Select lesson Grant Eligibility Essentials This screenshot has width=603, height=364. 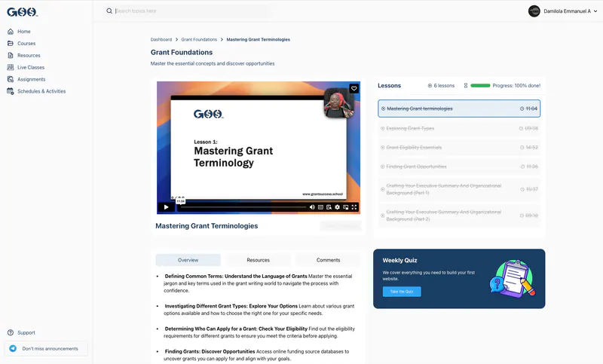click(459, 148)
